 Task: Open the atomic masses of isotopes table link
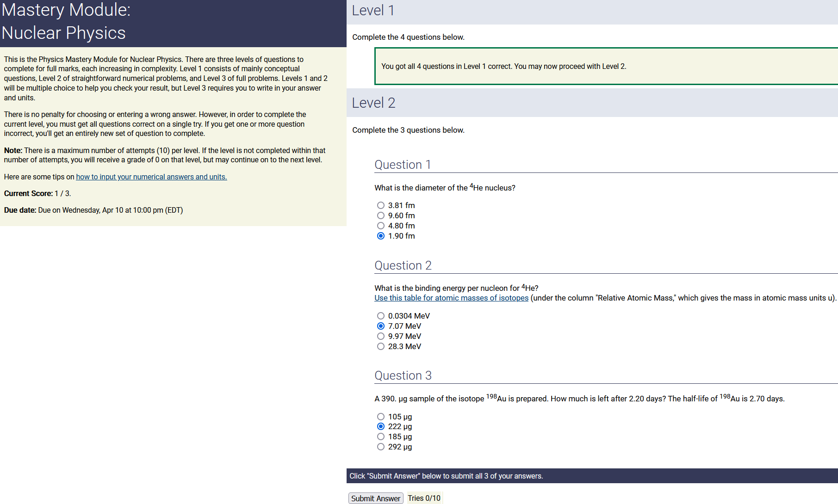(451, 298)
